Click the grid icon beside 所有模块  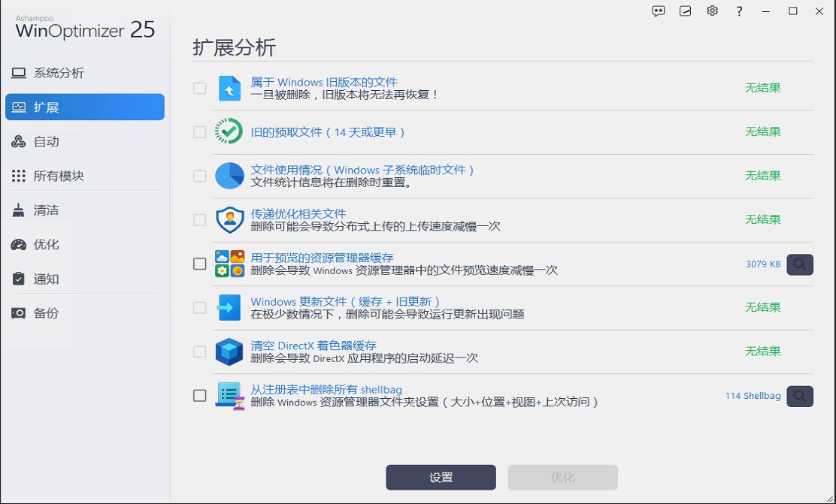[x=19, y=176]
